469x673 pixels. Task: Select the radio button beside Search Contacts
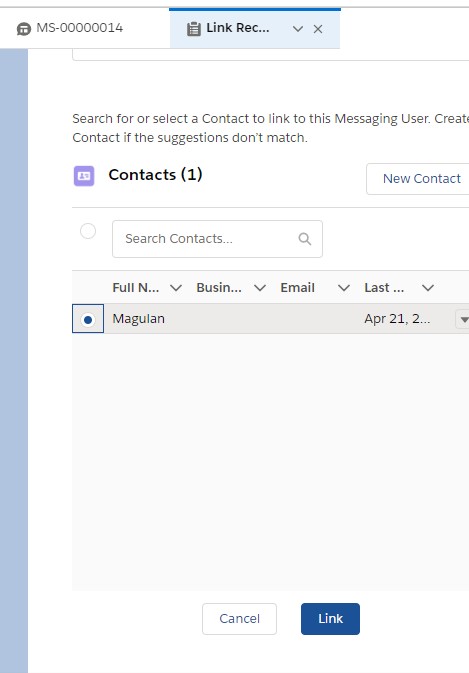pos(88,231)
